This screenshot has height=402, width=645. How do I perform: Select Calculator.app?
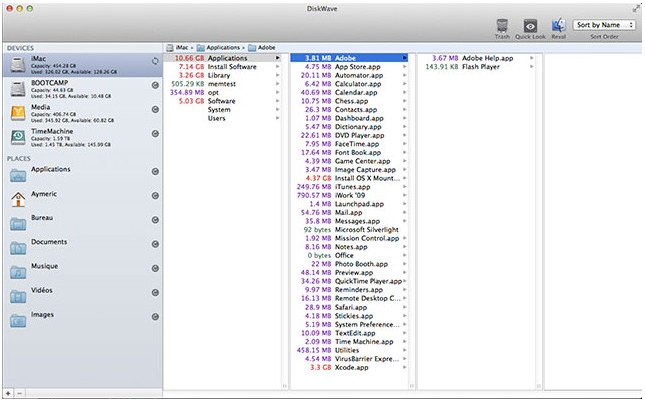coord(349,84)
